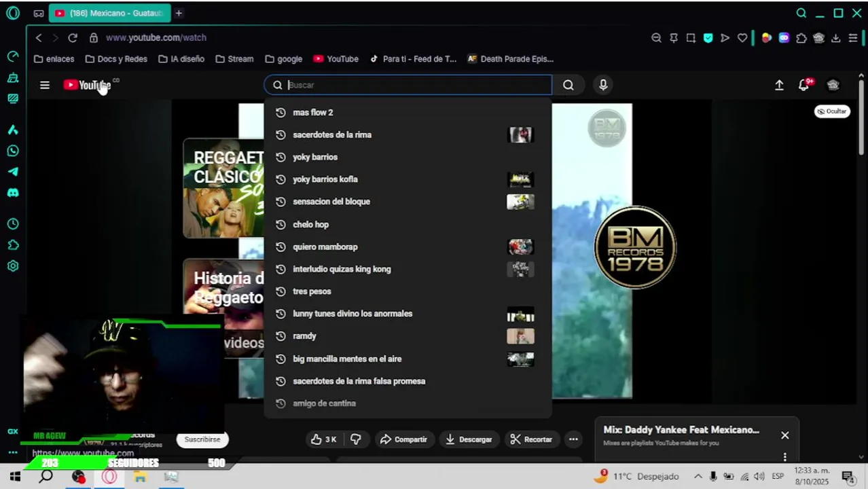868x489 pixels.
Task: Show hidden system tray icons chevron
Action: pyautogui.click(x=698, y=477)
